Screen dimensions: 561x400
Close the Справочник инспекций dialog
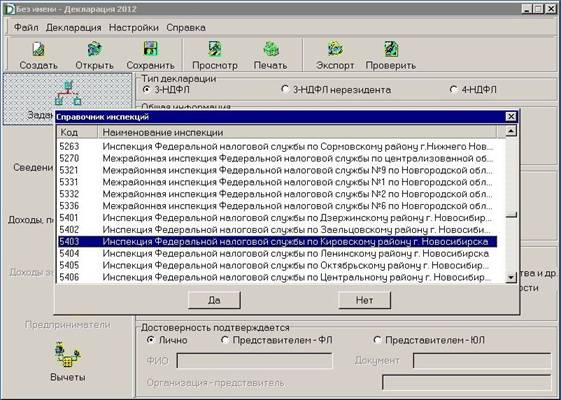pyautogui.click(x=511, y=117)
